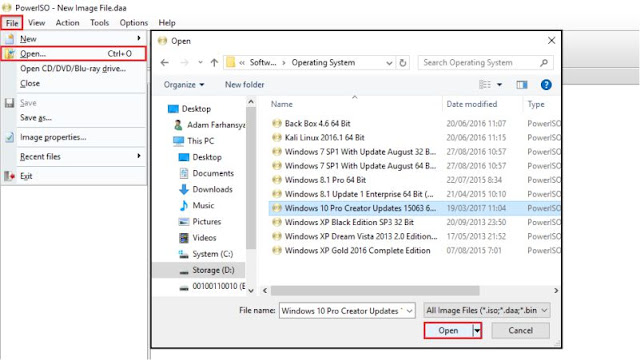Change the view layout icon
640x360 pixels.
(484, 85)
